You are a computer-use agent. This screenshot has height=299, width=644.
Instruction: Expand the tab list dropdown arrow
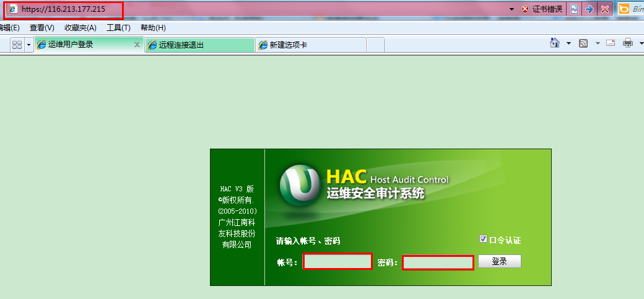[28, 45]
